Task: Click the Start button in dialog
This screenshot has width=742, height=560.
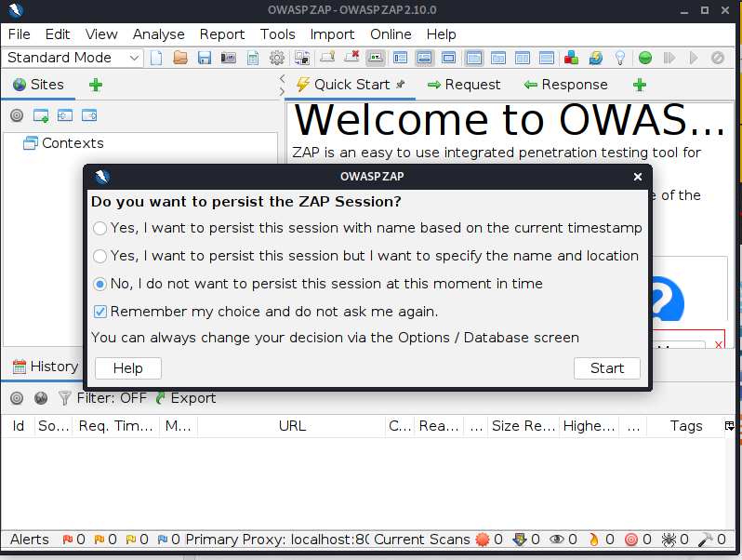Action: tap(607, 367)
